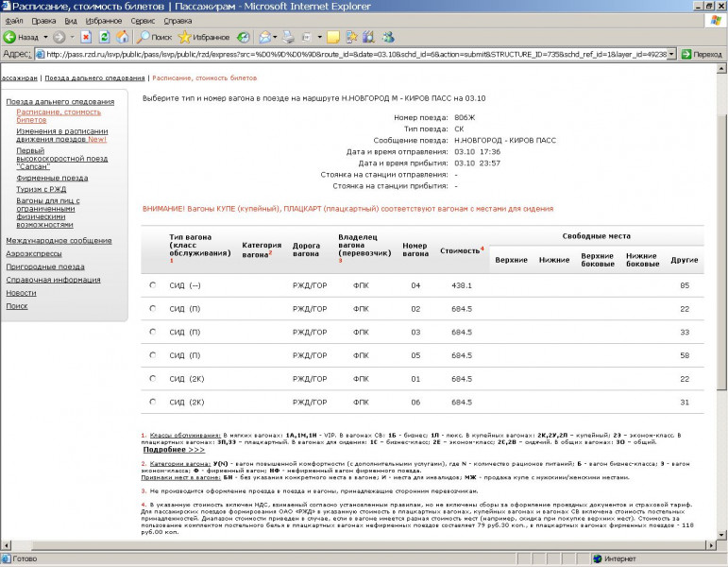The width and height of the screenshot is (728, 567).
Task: Expand the address bar dropdown
Action: pos(671,55)
